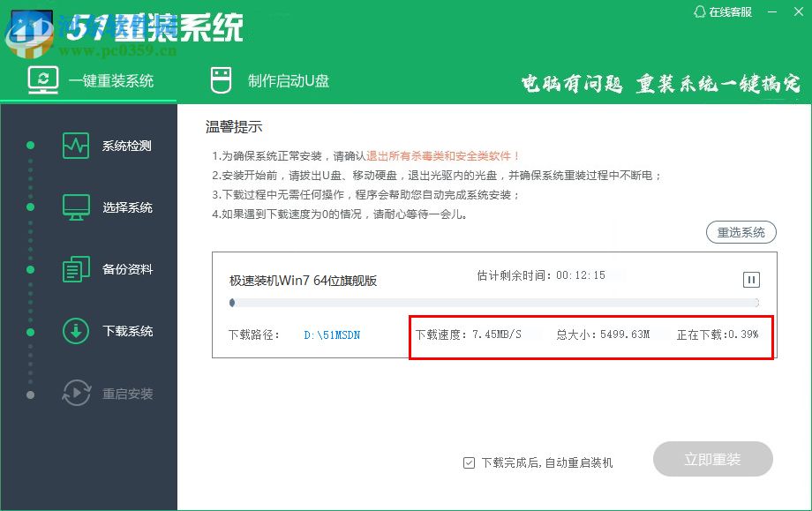Select the 重启安装 restart icon
Screen dimensions: 812x511
78,395
